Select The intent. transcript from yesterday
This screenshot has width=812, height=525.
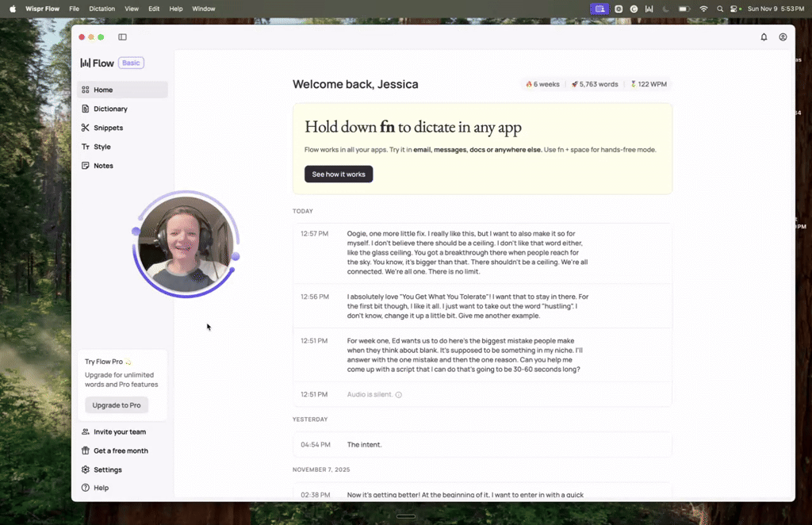click(483, 445)
